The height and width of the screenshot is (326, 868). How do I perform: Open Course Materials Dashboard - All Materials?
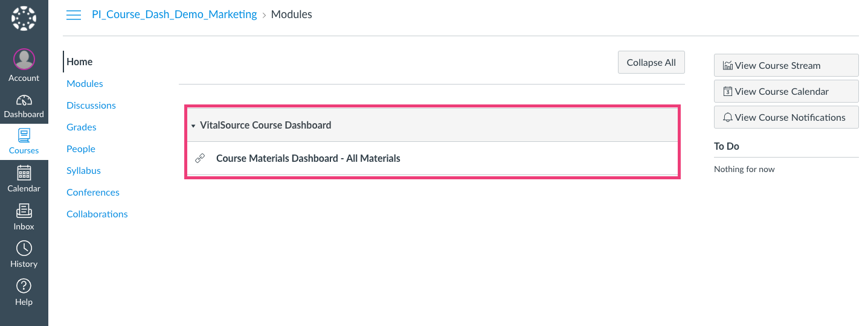click(x=308, y=159)
